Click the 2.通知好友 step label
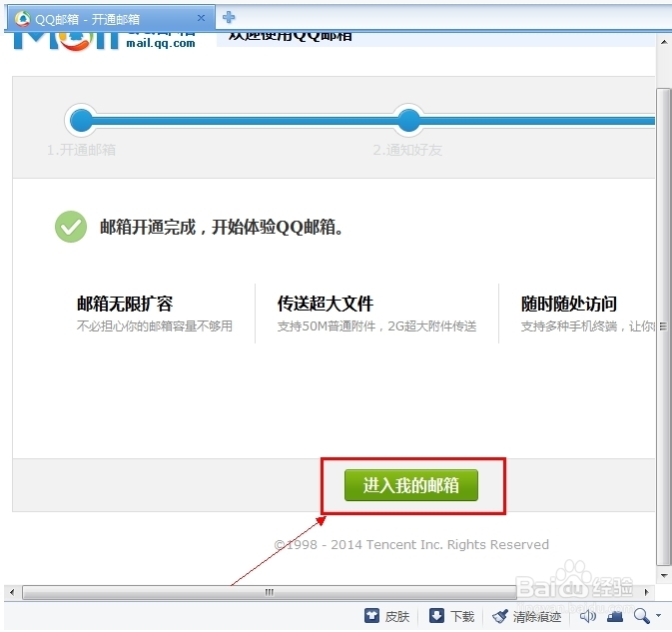672x632 pixels. (x=407, y=150)
